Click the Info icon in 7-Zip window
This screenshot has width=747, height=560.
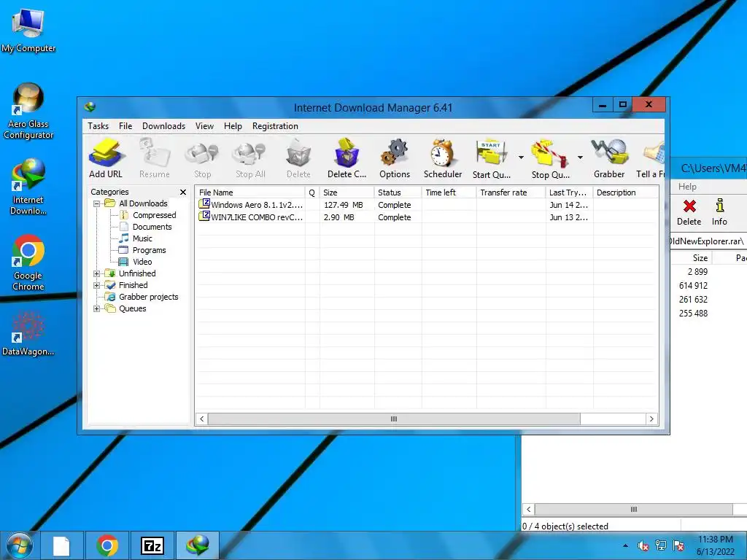pos(719,212)
